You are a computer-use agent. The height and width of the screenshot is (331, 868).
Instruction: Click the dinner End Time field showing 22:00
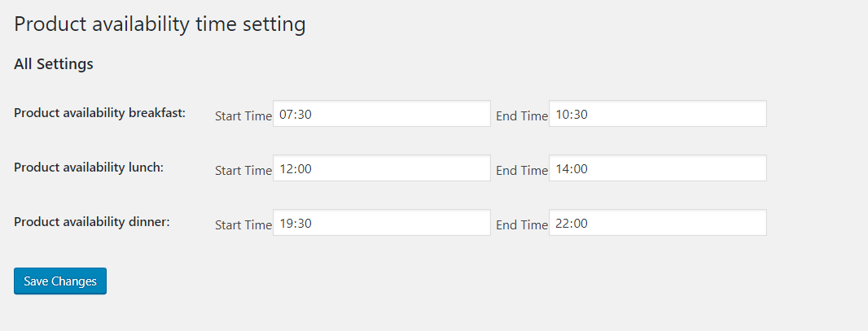click(x=658, y=222)
